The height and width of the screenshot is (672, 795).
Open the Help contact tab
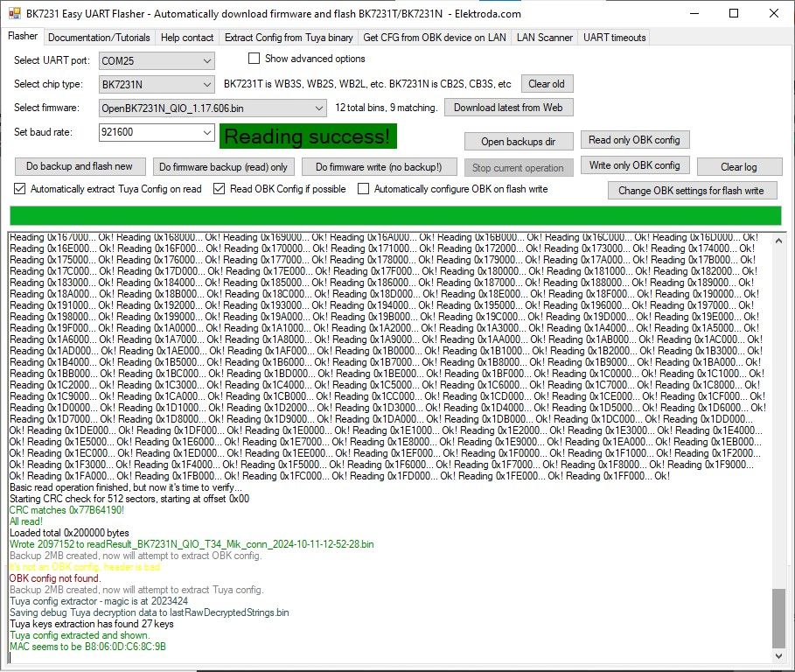pos(187,38)
